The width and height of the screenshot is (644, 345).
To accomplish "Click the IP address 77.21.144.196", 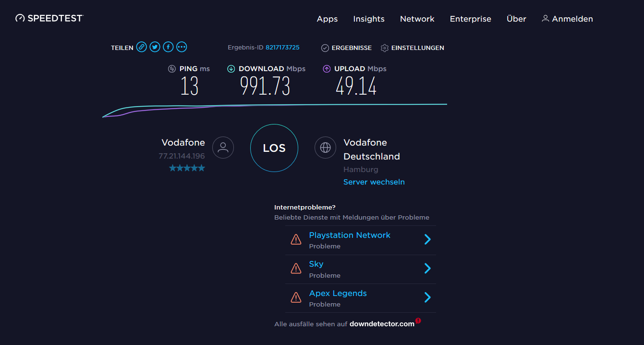I will click(x=182, y=156).
